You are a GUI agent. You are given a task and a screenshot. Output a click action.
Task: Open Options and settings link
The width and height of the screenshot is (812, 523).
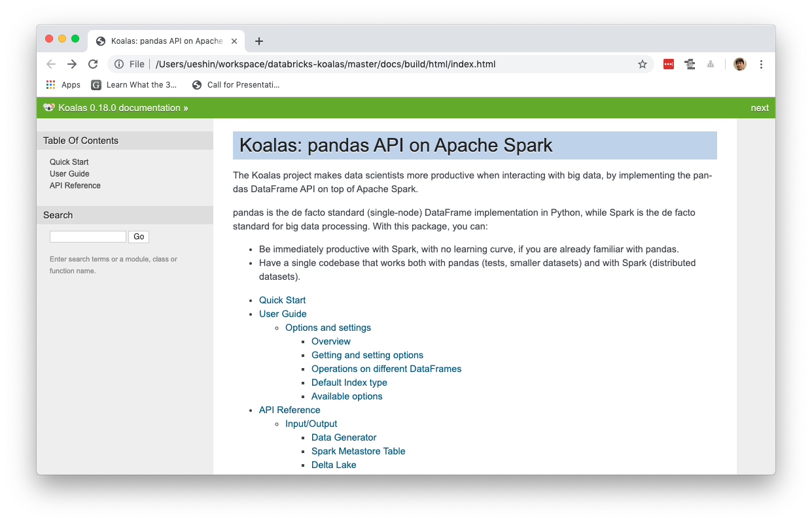pos(328,328)
